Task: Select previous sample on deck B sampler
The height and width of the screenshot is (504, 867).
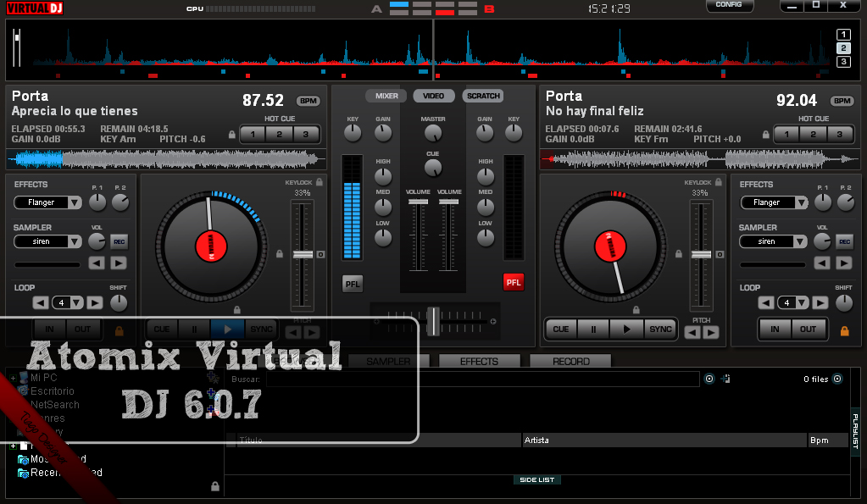Action: tap(822, 263)
